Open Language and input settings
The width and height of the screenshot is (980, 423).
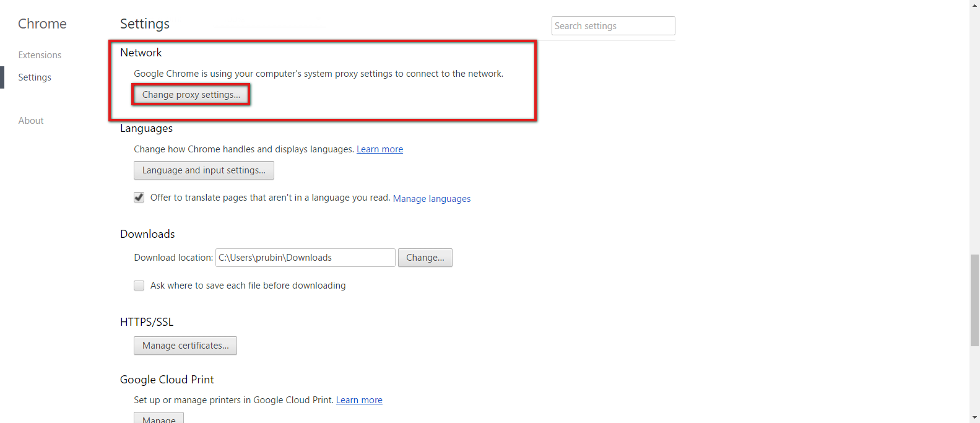pyautogui.click(x=204, y=170)
